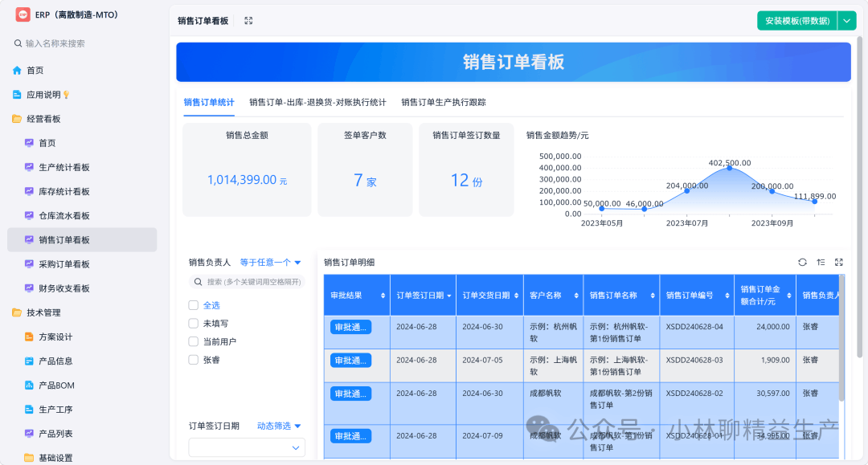Click the page vertical scrollbar
Image resolution: width=868 pixels, height=465 pixels.
click(x=859, y=196)
